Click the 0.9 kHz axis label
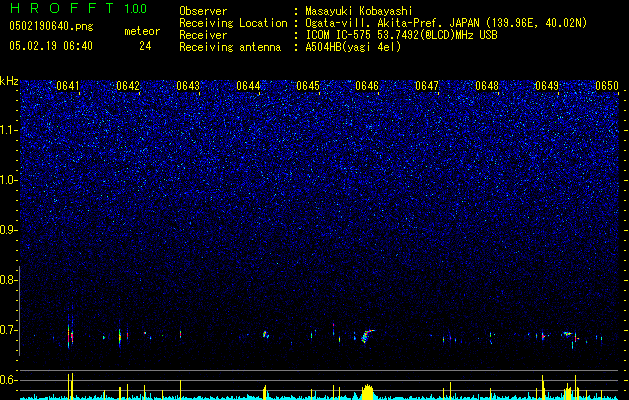This screenshot has width=629, height=400. 8,230
